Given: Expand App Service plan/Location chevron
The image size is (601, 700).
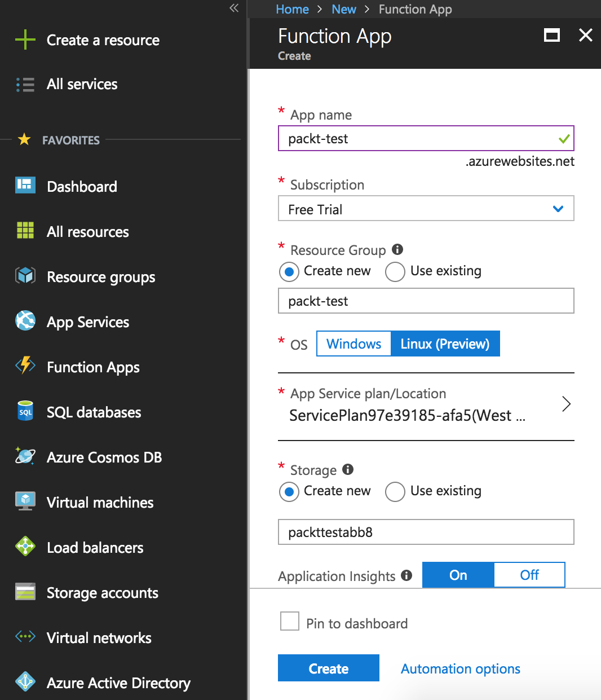Looking at the screenshot, I should click(567, 404).
